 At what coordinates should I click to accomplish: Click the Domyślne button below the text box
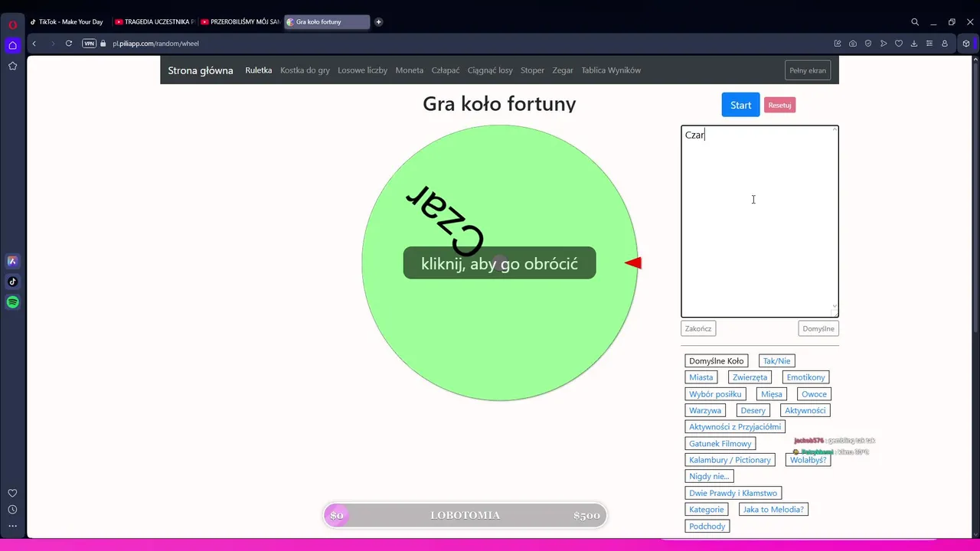(x=818, y=329)
